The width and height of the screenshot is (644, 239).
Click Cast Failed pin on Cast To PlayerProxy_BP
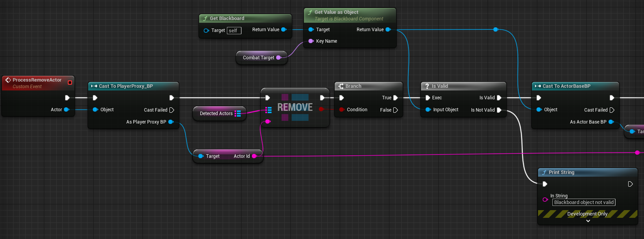[172, 110]
